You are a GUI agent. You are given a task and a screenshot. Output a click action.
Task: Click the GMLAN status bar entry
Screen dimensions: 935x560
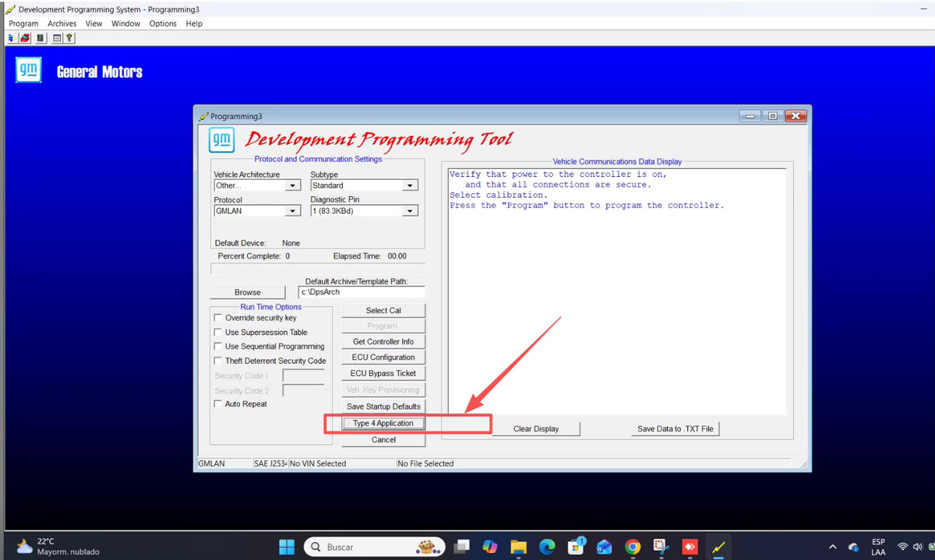click(212, 463)
